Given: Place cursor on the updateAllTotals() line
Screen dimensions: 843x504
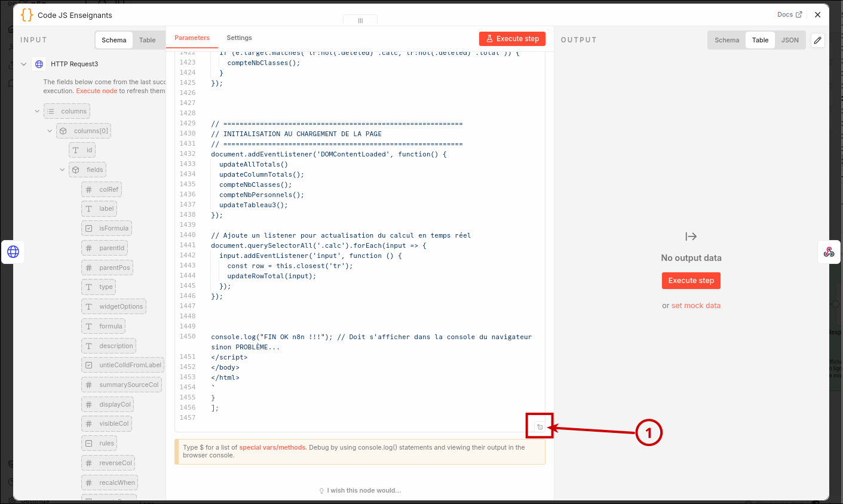Looking at the screenshot, I should (253, 164).
